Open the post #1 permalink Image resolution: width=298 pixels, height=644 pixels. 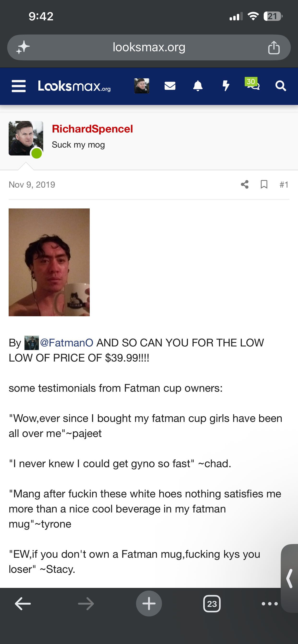pyautogui.click(x=284, y=184)
